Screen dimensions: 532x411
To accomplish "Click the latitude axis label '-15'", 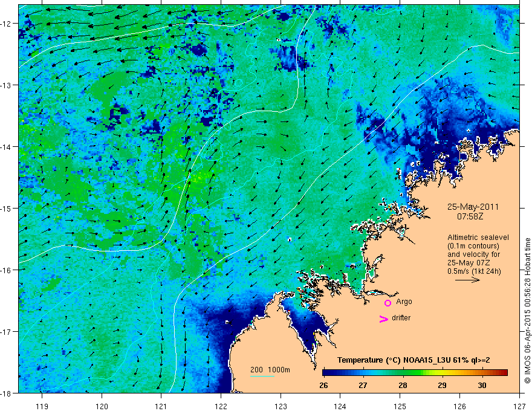I will point(6,208).
